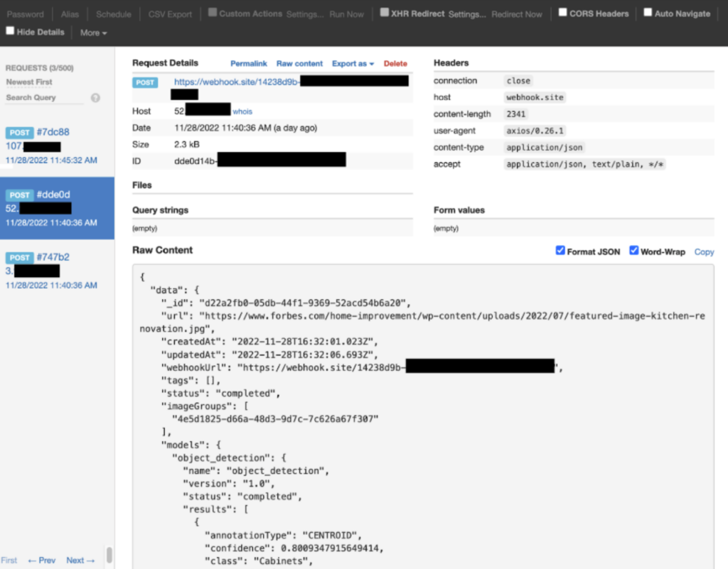Click the POST method badge in Request Details

click(x=144, y=82)
